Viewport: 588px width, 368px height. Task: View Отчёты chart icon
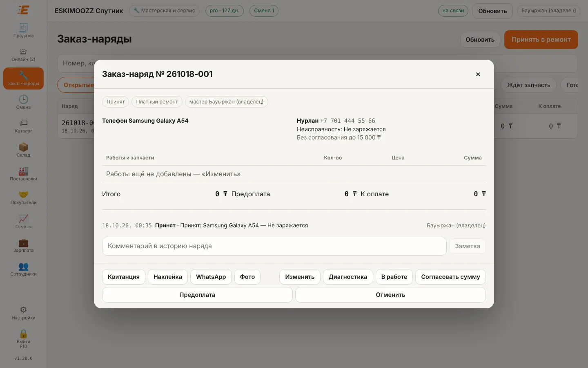[x=23, y=221]
